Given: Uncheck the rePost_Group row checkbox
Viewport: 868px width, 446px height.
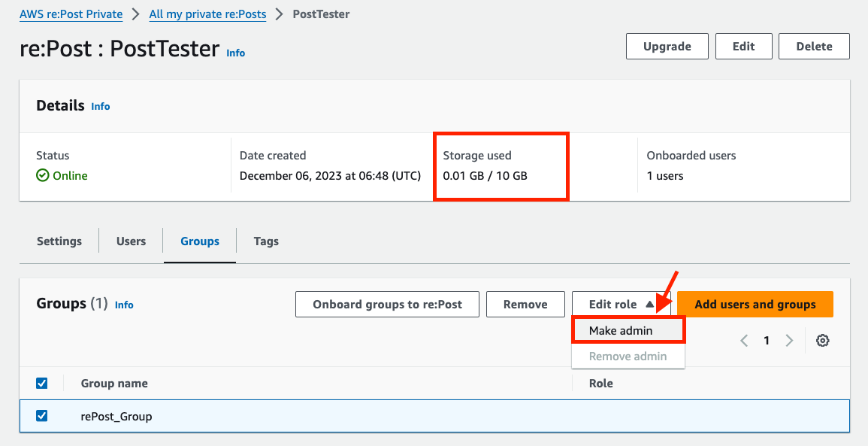Looking at the screenshot, I should 41,415.
